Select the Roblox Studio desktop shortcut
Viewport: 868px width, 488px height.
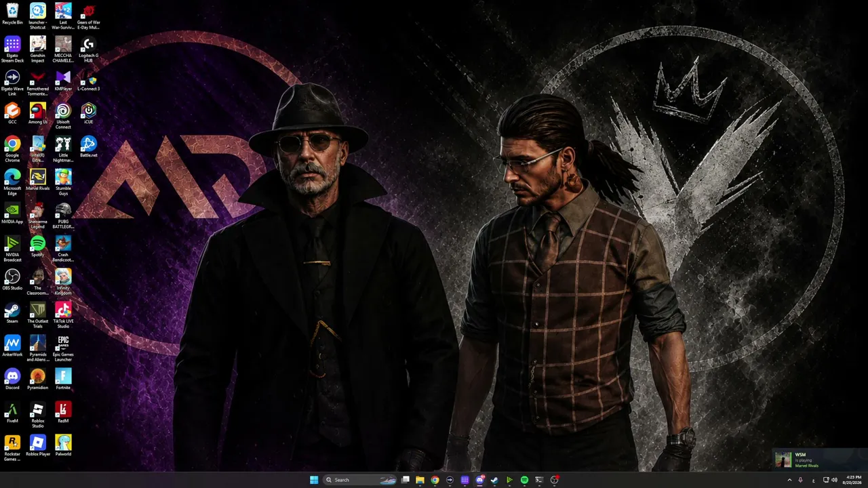tap(38, 415)
